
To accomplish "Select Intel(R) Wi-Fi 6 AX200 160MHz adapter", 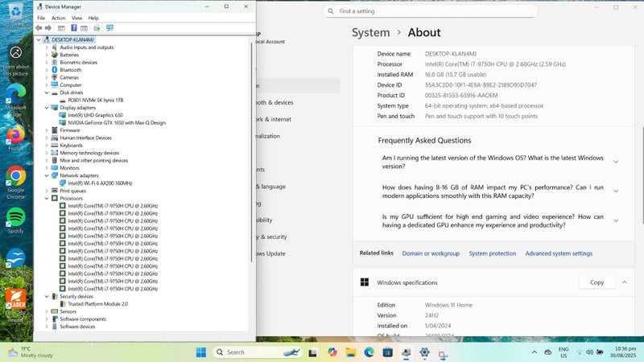I will coord(100,183).
